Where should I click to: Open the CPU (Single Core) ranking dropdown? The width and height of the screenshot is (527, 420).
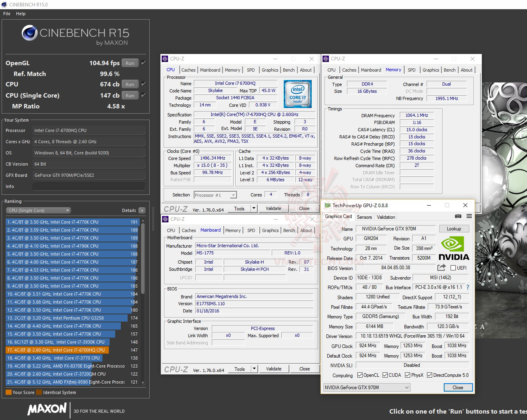[x=38, y=210]
